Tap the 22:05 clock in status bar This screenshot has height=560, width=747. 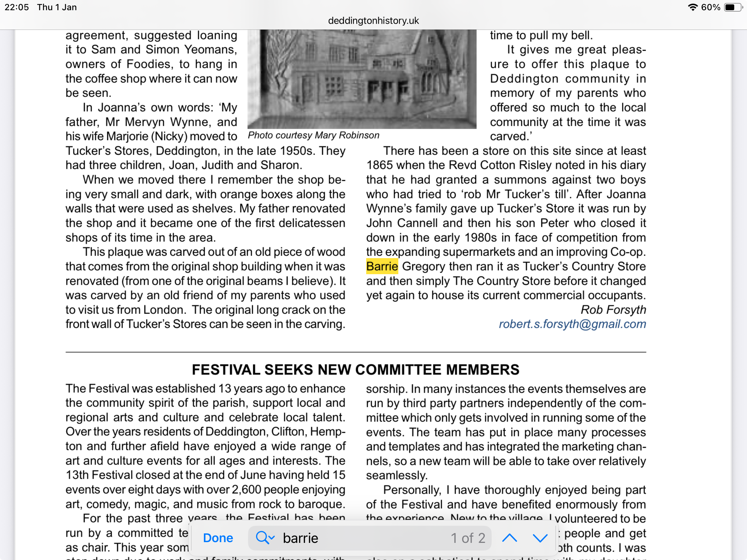[x=17, y=7]
